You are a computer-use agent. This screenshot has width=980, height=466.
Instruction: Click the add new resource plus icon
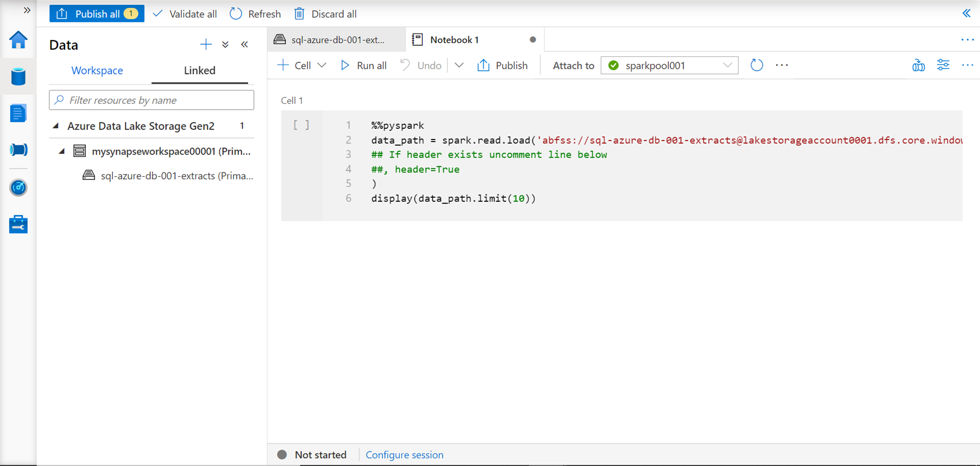pos(206,45)
